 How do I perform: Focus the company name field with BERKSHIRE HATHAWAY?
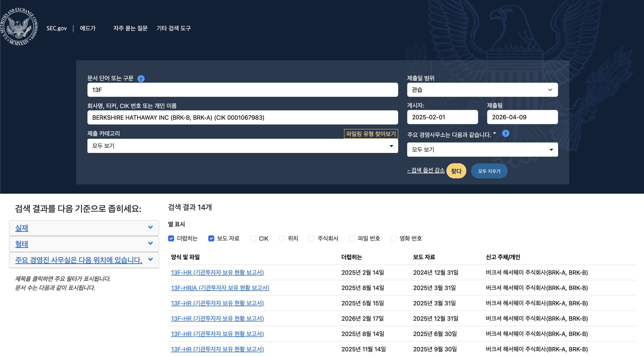tap(242, 117)
